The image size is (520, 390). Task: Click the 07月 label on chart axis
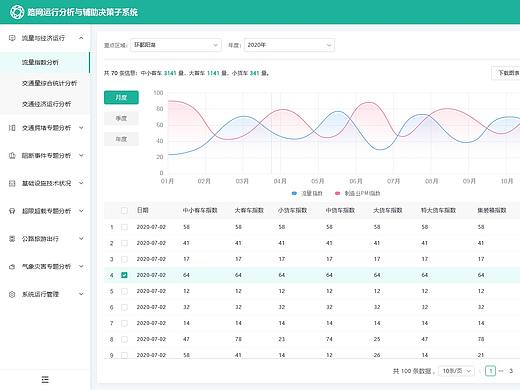coord(393,181)
